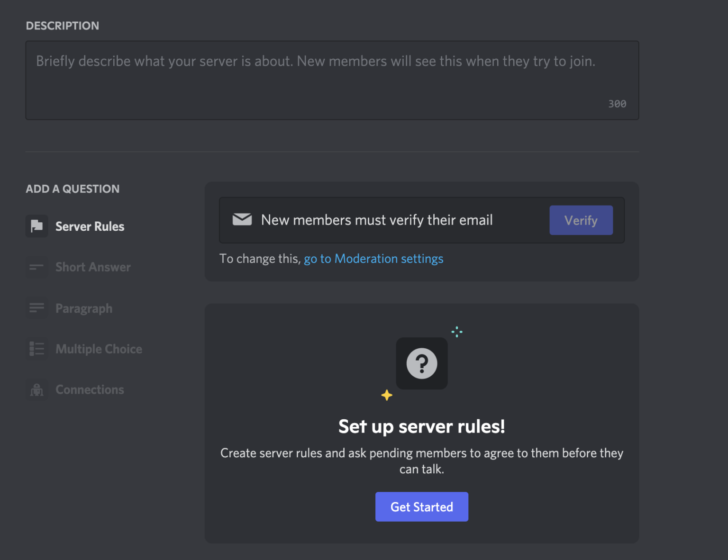The image size is (728, 560).
Task: Click the email envelope icon
Action: click(x=242, y=219)
